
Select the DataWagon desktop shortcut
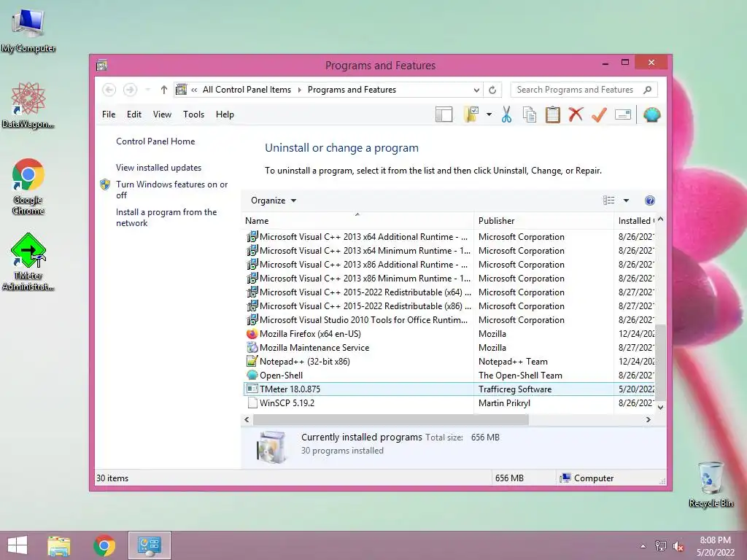click(28, 106)
